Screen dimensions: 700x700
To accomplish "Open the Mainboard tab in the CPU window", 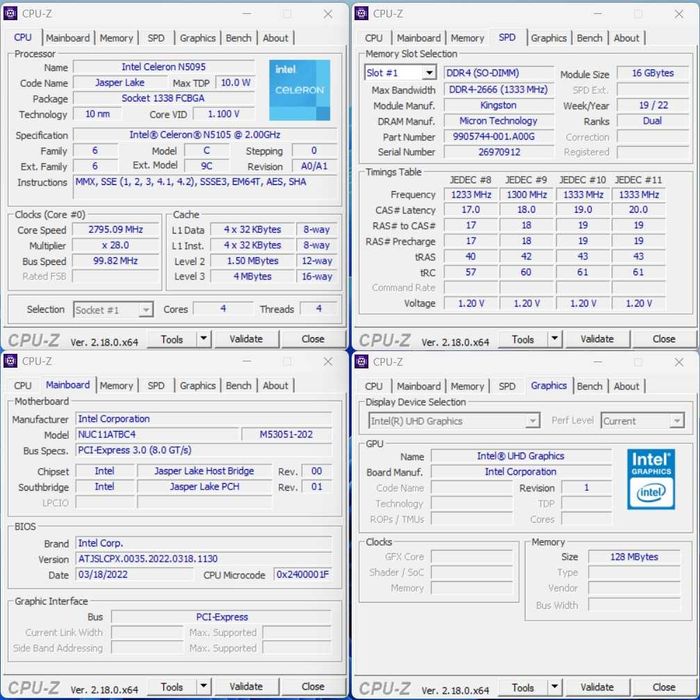I will click(68, 38).
